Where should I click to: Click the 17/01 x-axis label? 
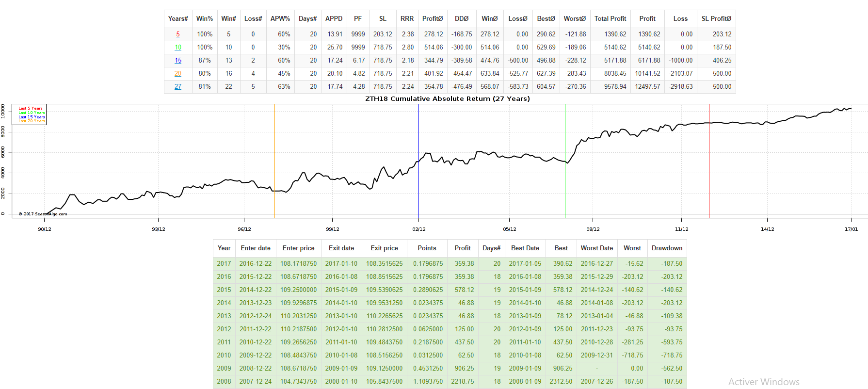[851, 229]
